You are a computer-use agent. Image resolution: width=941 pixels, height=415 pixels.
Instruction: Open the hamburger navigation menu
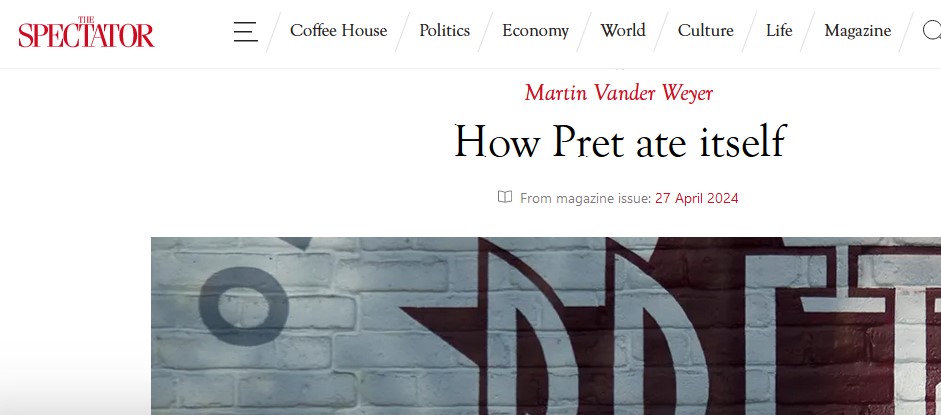245,32
